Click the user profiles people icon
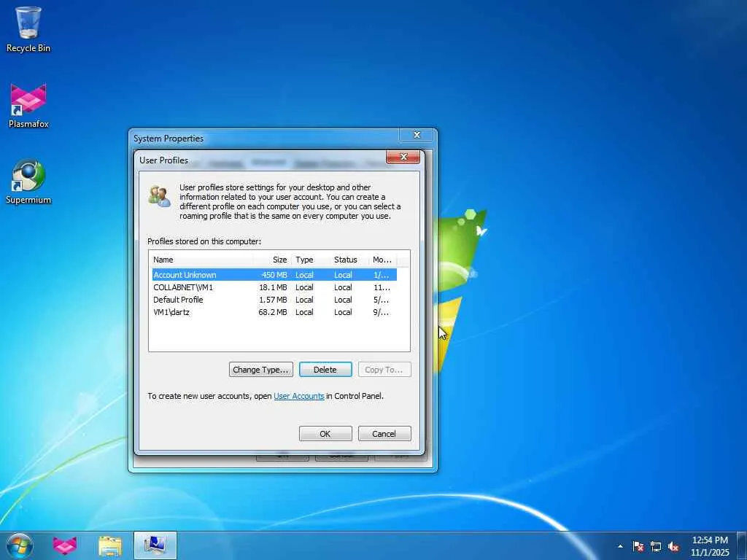This screenshot has height=560, width=747. point(159,196)
